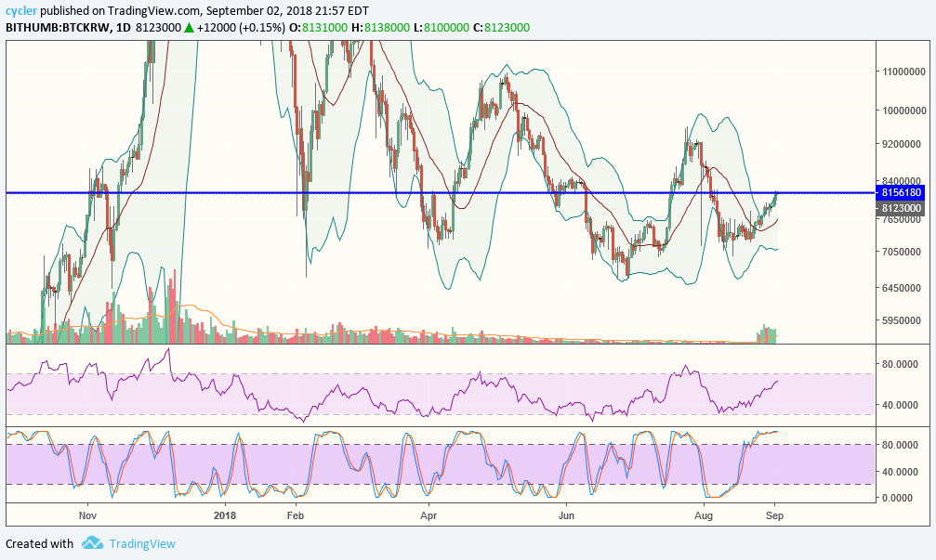The image size is (936, 560).
Task: Click the Sep date axis label
Action: click(775, 515)
